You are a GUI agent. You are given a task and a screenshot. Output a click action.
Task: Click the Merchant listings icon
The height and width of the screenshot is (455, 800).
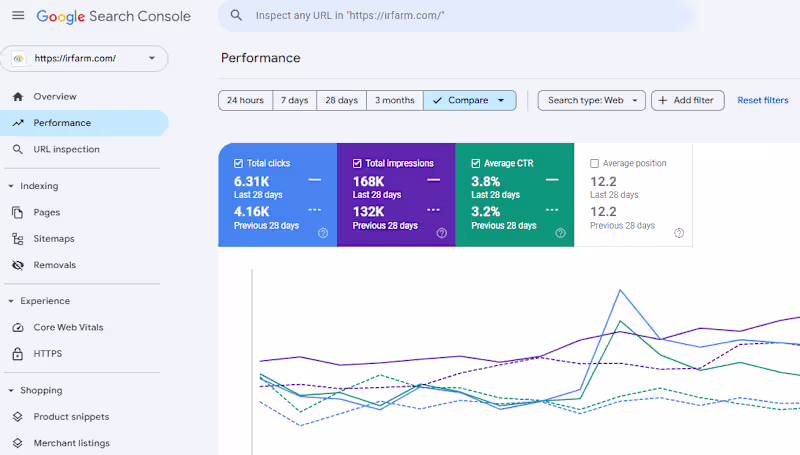coord(17,443)
